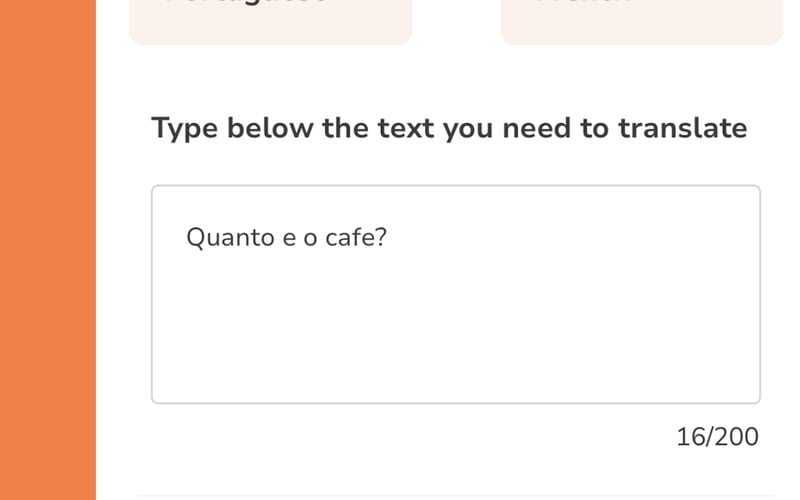Image resolution: width=800 pixels, height=500 pixels.
Task: Click the white gap between the language cards
Action: pyautogui.click(x=456, y=20)
